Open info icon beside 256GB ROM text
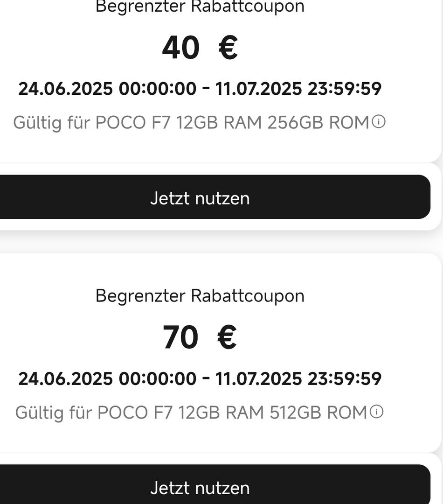Image resolution: width=443 pixels, height=504 pixels. 379,122
